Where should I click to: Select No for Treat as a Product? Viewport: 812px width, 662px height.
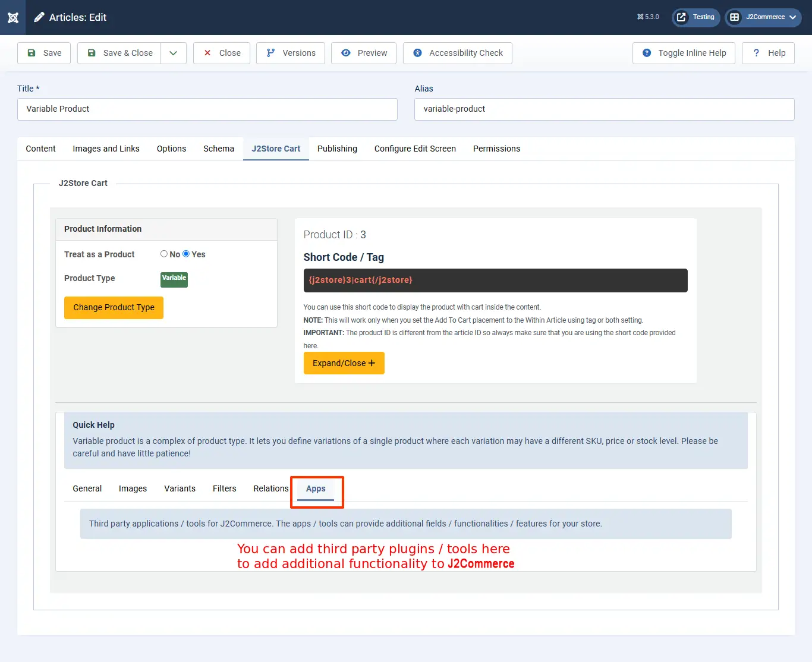click(164, 254)
